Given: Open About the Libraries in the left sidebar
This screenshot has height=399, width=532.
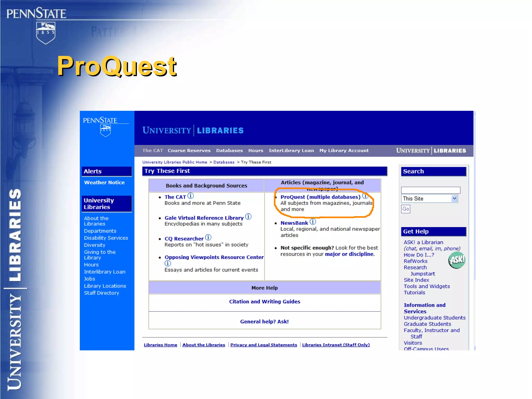Looking at the screenshot, I should point(96,221).
